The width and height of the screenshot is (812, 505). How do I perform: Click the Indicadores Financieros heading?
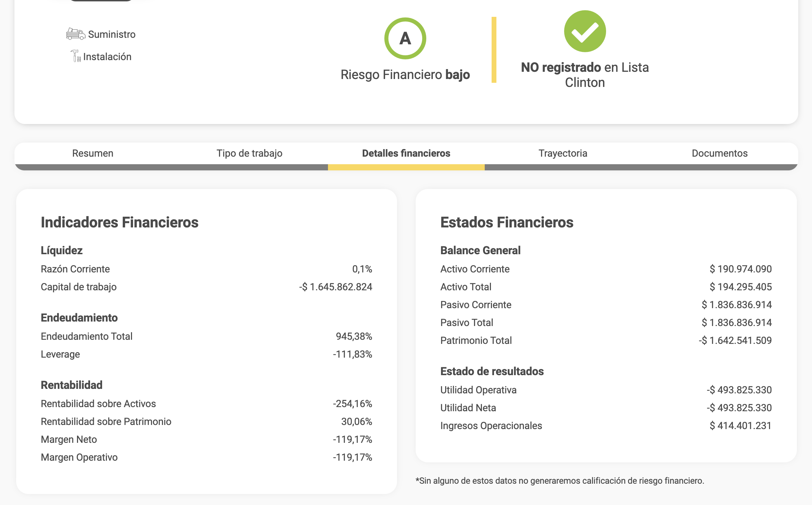pos(120,222)
